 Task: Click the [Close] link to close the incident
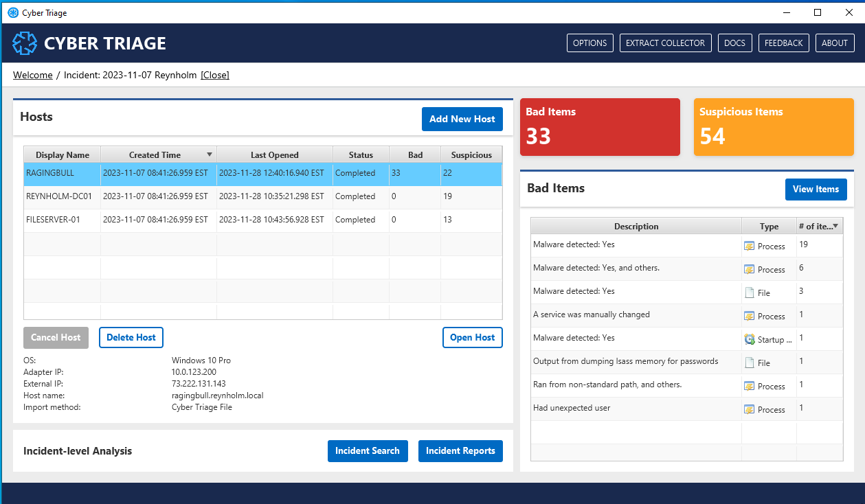pyautogui.click(x=214, y=75)
